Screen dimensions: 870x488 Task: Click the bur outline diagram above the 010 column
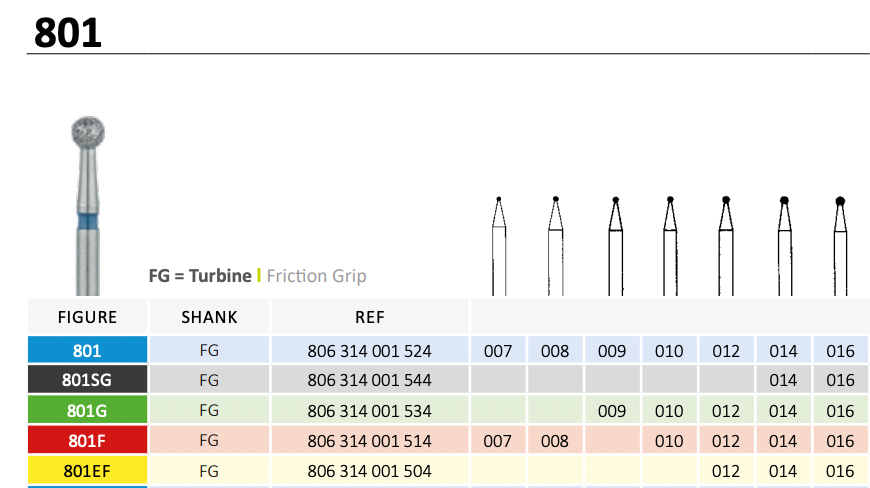pos(669,243)
